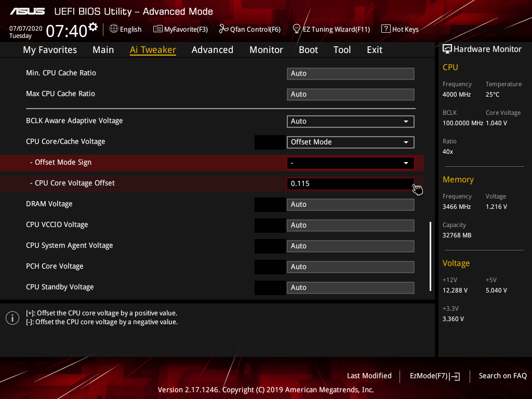The image size is (532, 399).
Task: Click the info icon in the help panel
Action: (x=12, y=318)
